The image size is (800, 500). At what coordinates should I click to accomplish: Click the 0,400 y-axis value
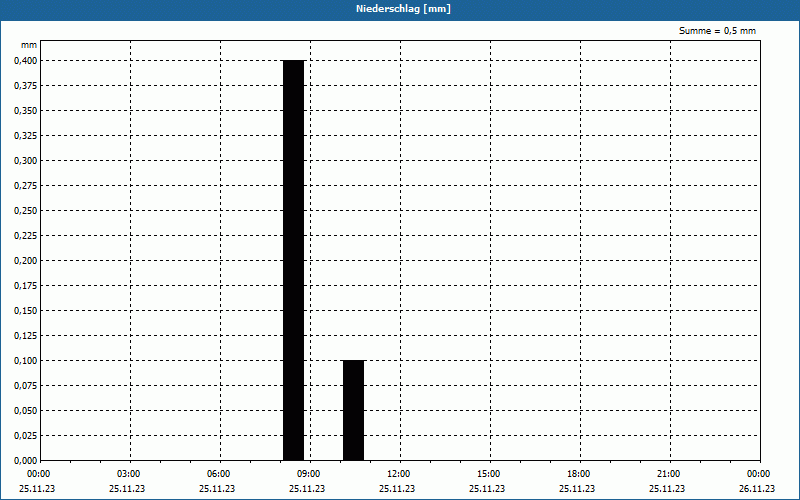pos(26,61)
